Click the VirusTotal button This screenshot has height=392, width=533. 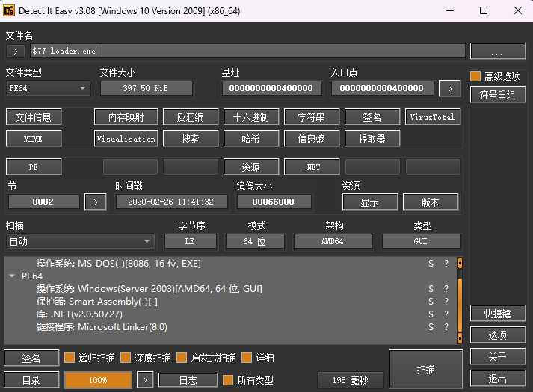point(433,117)
